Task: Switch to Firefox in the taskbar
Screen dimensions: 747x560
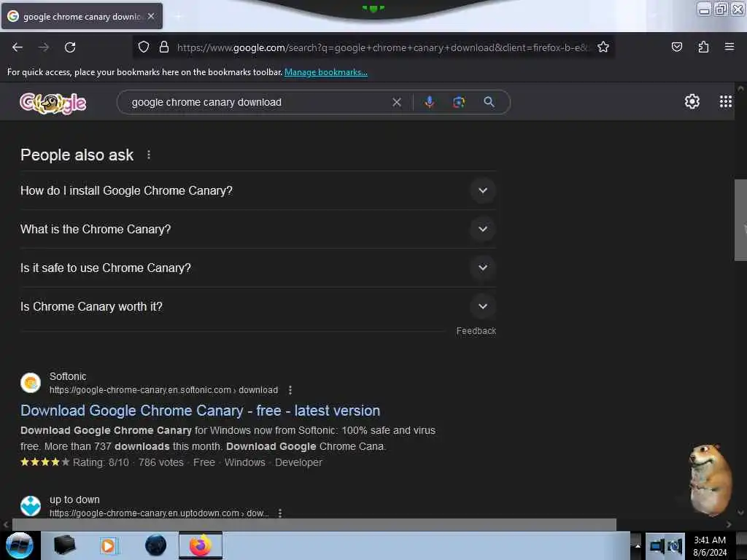Action: [x=201, y=545]
